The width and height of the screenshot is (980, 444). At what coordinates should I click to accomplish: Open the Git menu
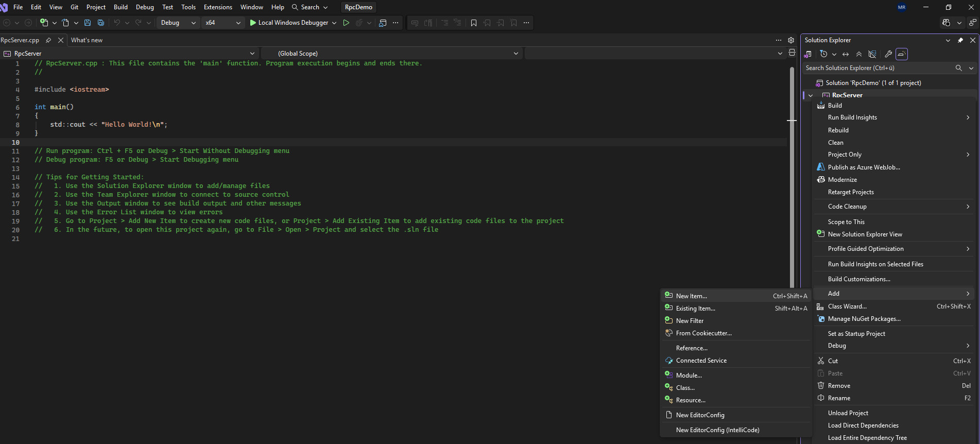74,7
